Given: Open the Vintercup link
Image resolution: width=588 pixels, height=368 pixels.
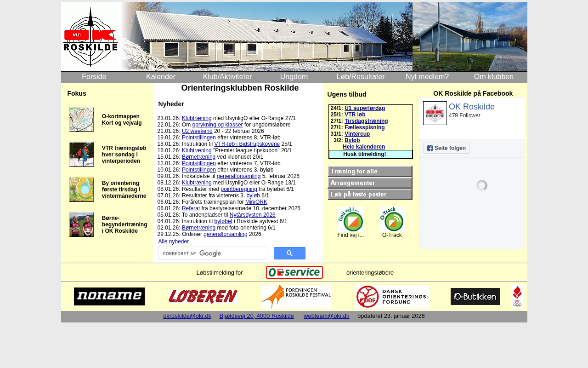Looking at the screenshot, I should pos(357,134).
